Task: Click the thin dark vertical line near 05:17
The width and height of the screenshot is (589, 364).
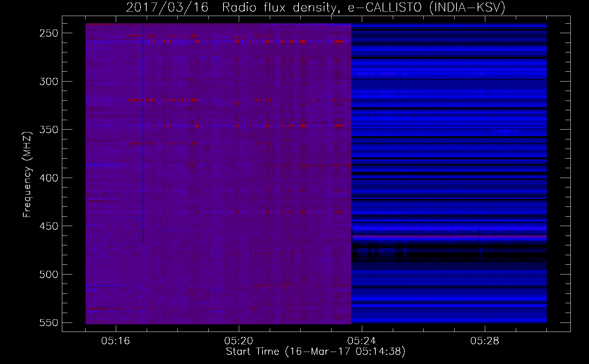Action: (143, 133)
